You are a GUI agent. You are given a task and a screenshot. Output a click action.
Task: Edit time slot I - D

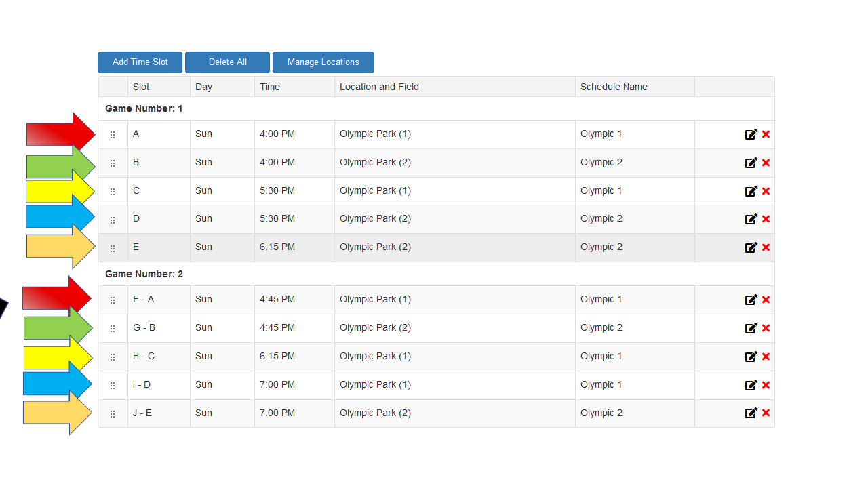(x=751, y=385)
